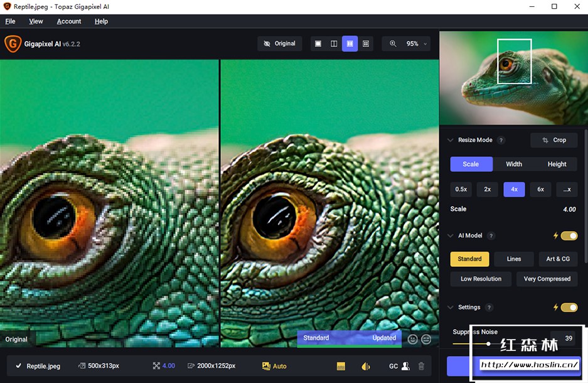Click the 4.00 scale value in file row
The height and width of the screenshot is (383, 588).
click(x=169, y=366)
